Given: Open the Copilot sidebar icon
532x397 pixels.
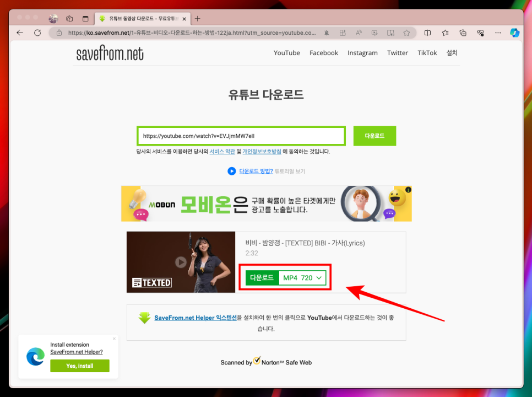Looking at the screenshot, I should (x=515, y=33).
